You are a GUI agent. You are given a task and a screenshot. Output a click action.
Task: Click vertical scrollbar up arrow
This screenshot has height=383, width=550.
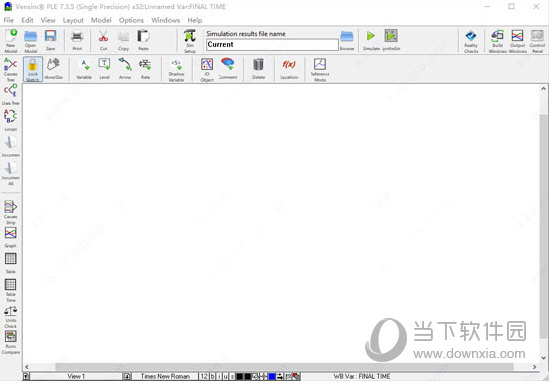pos(543,89)
